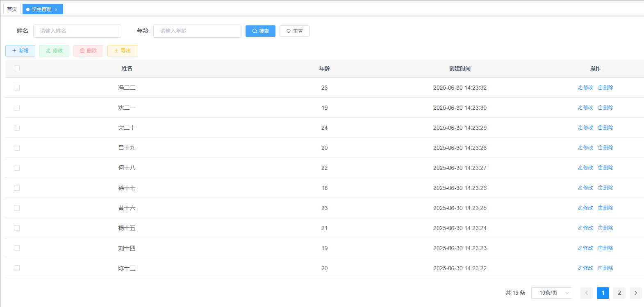
Task: Click the toolbar 删除 trash button
Action: 88,51
